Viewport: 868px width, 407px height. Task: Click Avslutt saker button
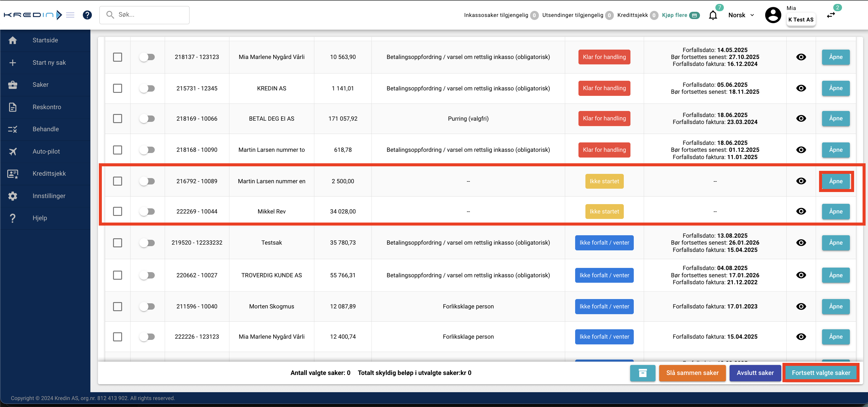tap(755, 373)
